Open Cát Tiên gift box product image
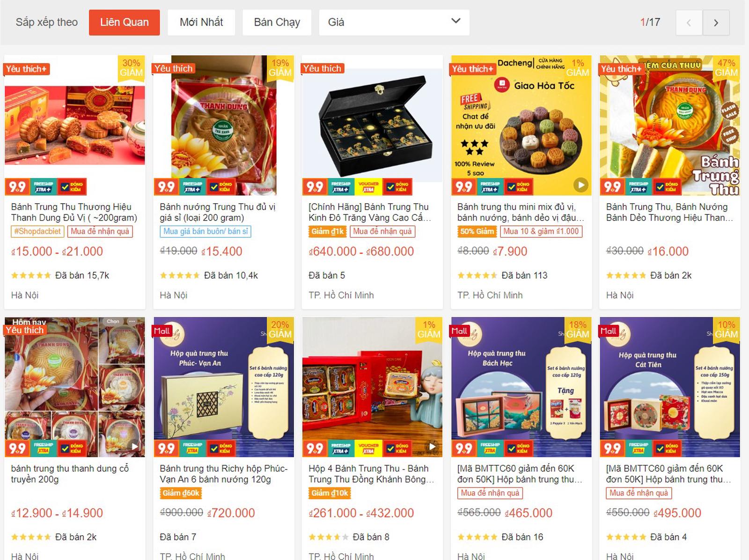Viewport: 749px width, 560px height. (x=670, y=387)
